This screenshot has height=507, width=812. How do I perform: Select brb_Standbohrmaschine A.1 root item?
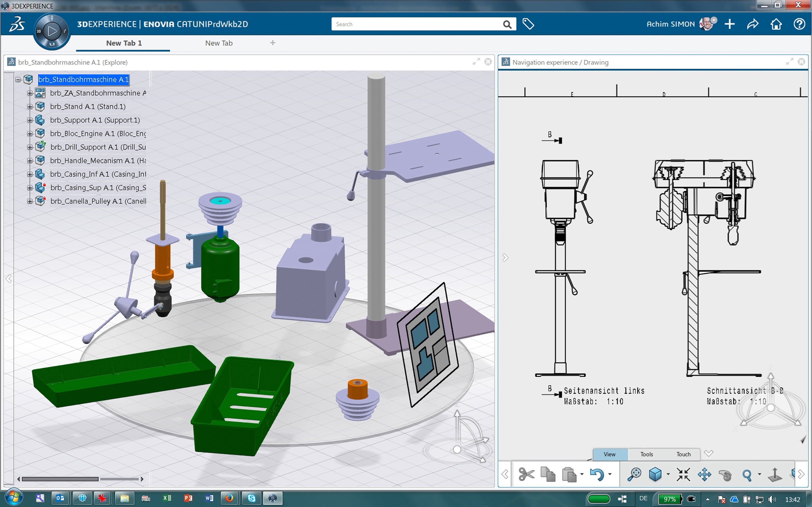coord(84,79)
